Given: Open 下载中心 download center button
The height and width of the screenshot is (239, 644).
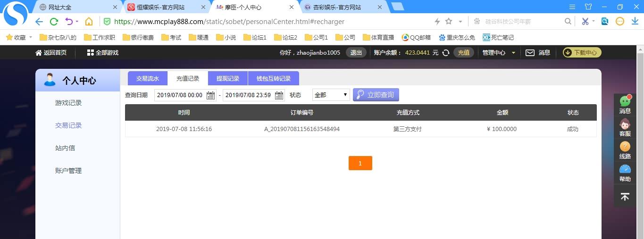Looking at the screenshot, I should point(582,53).
